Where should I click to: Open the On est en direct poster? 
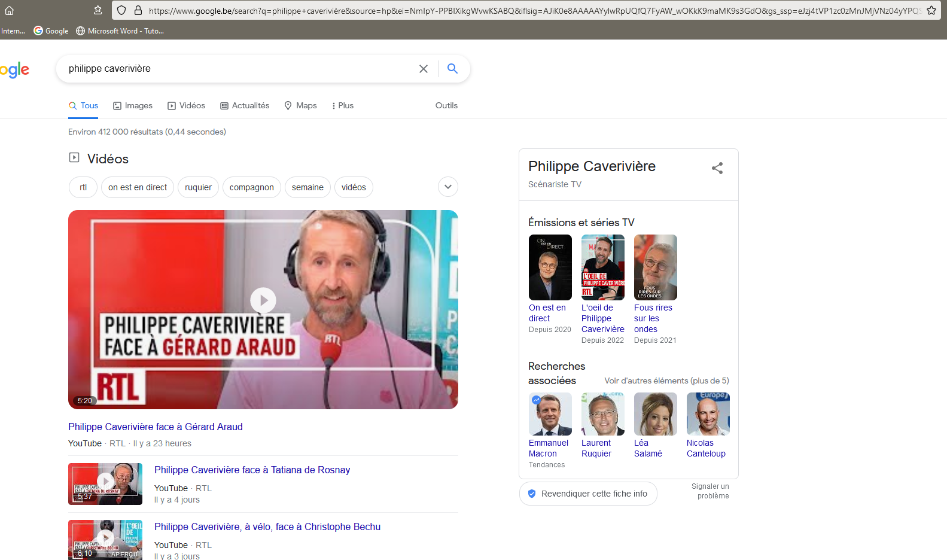pyautogui.click(x=550, y=267)
